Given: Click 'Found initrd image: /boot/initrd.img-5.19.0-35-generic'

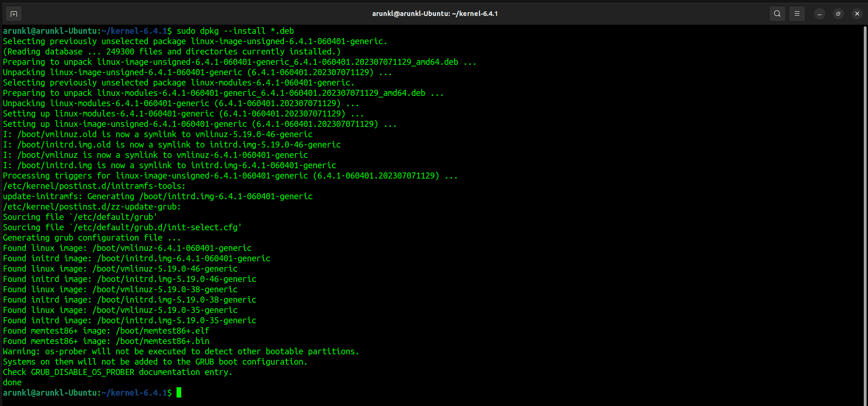Looking at the screenshot, I should point(130,320).
